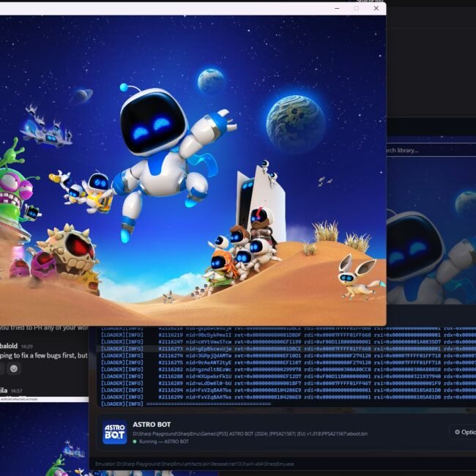Select log line #2116282 nid=gzndltBEzWc
Viewport: 476px width, 476px height.
[x=288, y=369]
